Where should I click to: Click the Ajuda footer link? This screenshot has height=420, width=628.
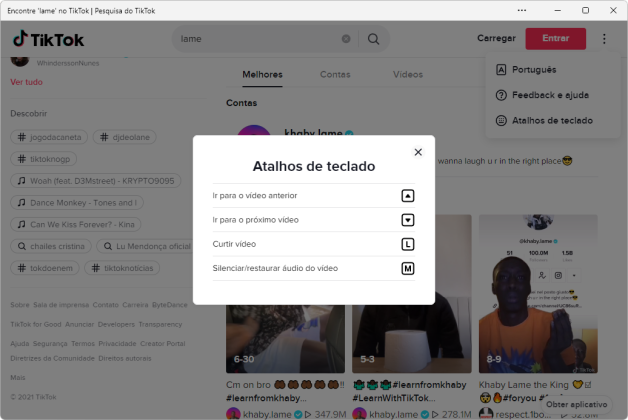[20, 344]
